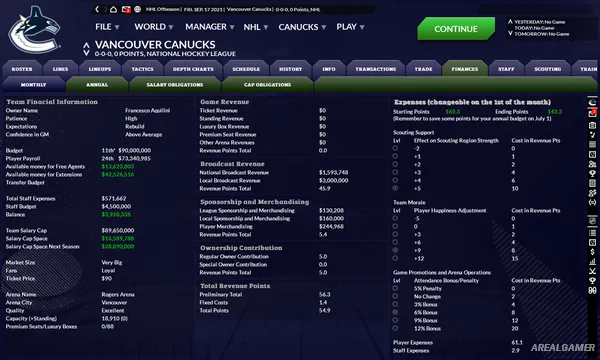Open the mail inbox icon in the top bar

[126, 9]
